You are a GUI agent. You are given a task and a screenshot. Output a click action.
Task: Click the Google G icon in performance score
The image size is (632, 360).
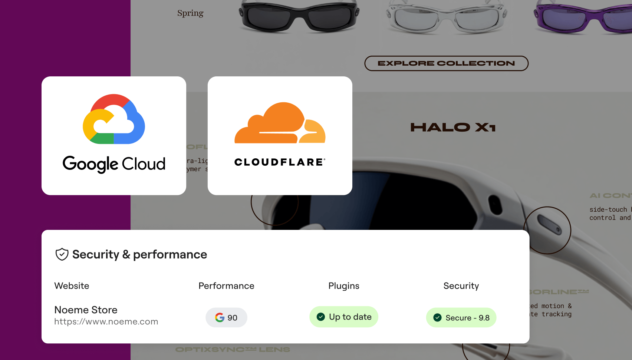tap(219, 318)
